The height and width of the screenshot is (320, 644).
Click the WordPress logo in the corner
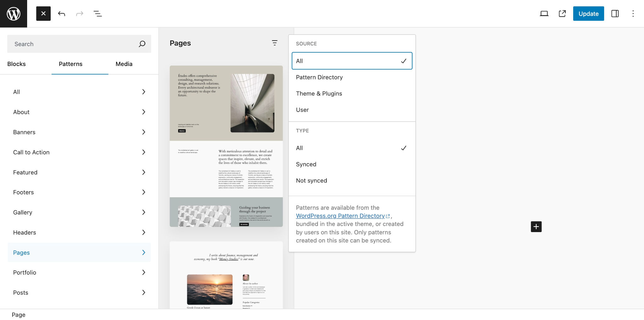click(13, 14)
